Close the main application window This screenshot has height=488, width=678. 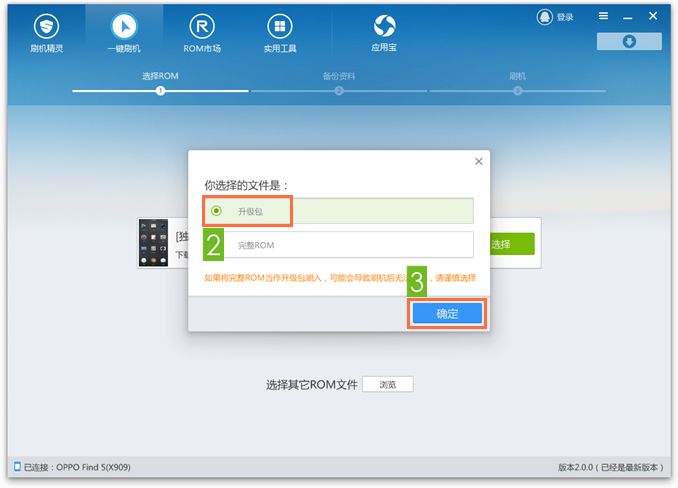pyautogui.click(x=653, y=16)
